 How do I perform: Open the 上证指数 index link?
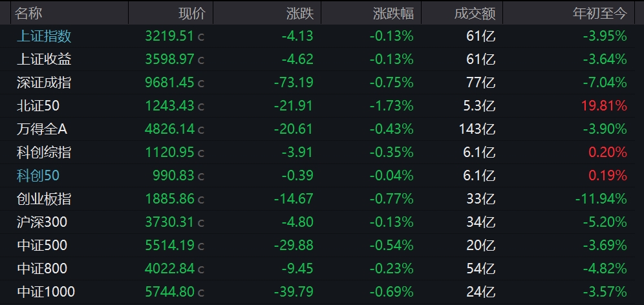click(x=44, y=36)
